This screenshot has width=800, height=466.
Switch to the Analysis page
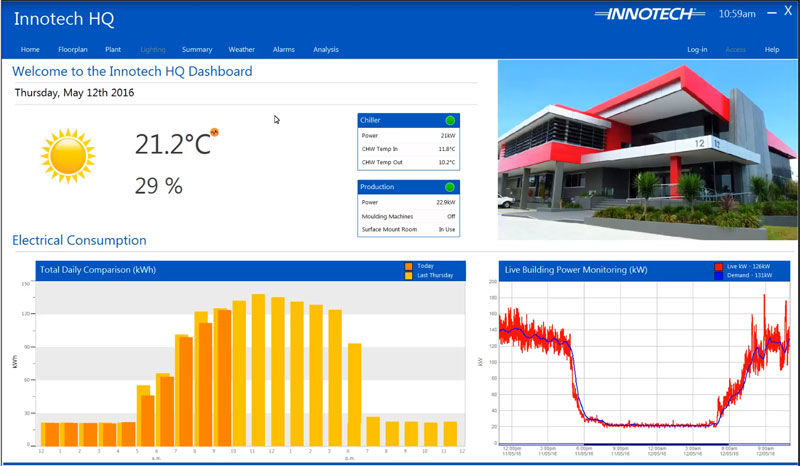326,50
